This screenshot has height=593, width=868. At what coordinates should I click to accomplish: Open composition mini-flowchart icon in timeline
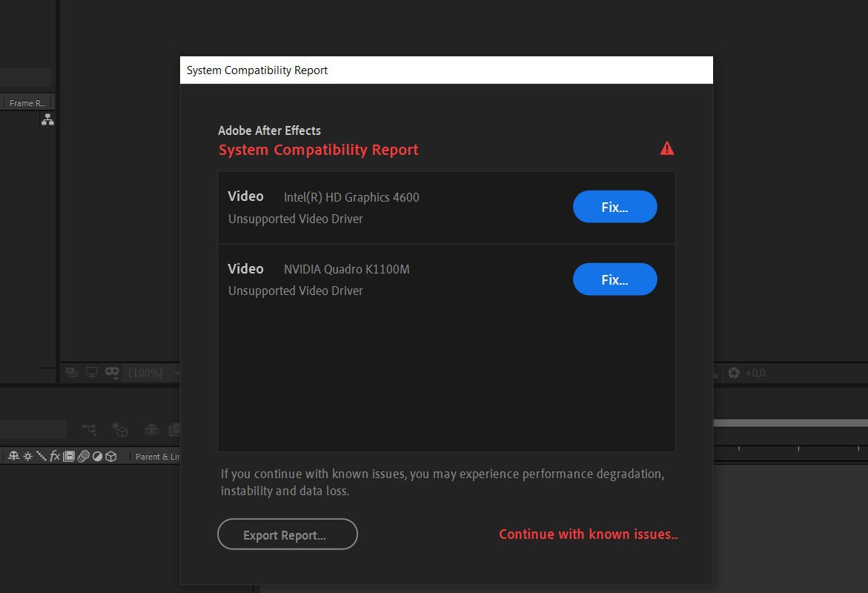89,429
